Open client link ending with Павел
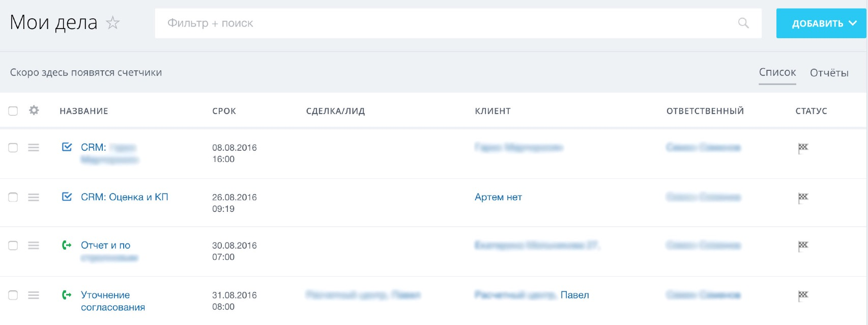Viewport: 868px width, 325px height. (532, 295)
